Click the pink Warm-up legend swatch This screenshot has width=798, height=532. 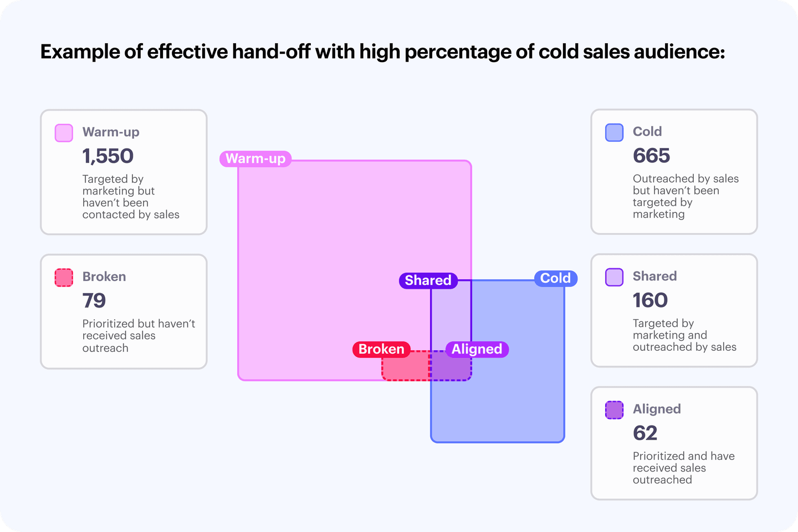click(x=64, y=133)
